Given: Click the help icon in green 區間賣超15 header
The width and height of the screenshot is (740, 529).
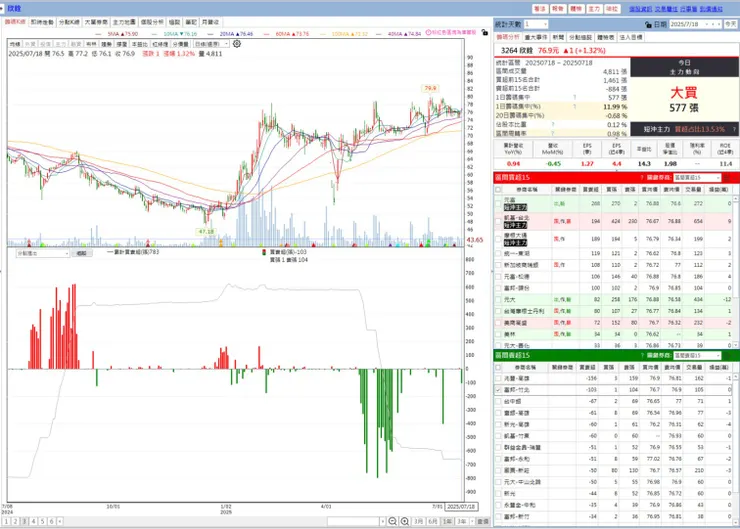Looking at the screenshot, I should (x=642, y=355).
